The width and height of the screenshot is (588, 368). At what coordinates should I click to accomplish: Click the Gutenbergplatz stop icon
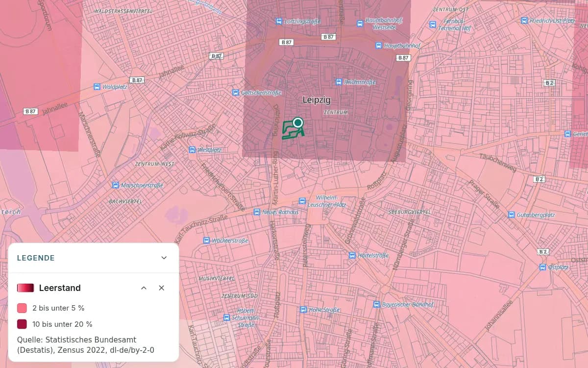point(512,214)
